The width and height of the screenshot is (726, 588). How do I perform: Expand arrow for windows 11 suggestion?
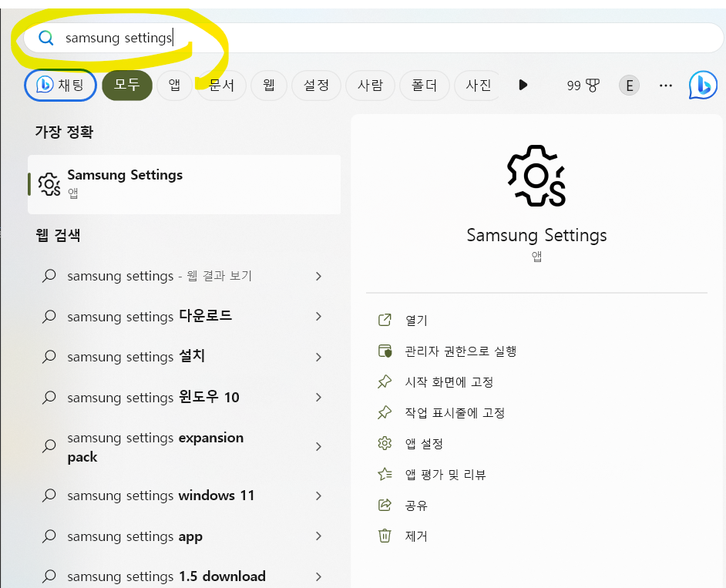tap(318, 496)
